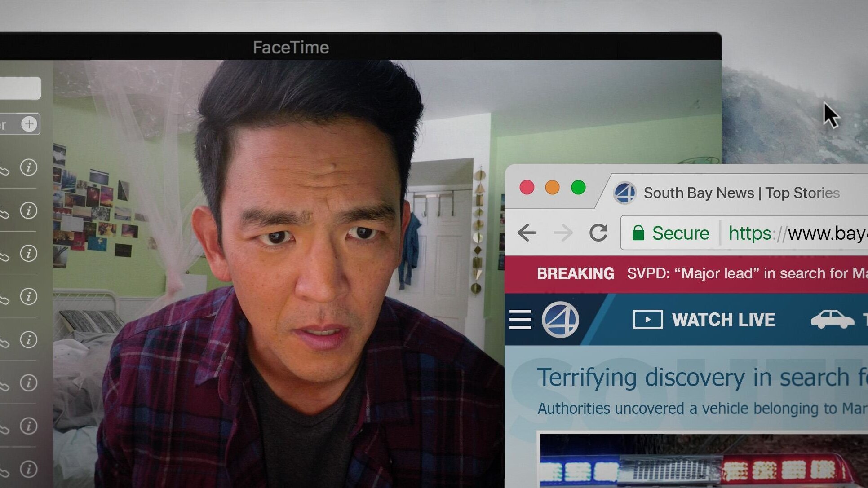Open the second info icon from top

29,210
